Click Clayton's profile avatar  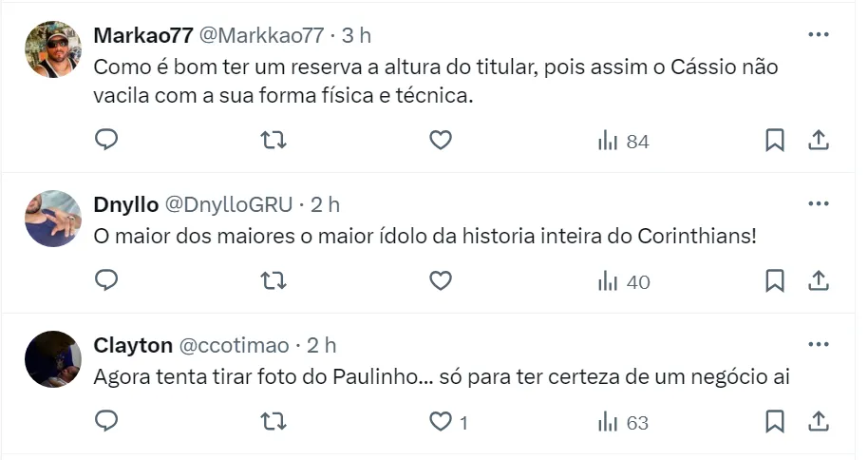pos(53,359)
